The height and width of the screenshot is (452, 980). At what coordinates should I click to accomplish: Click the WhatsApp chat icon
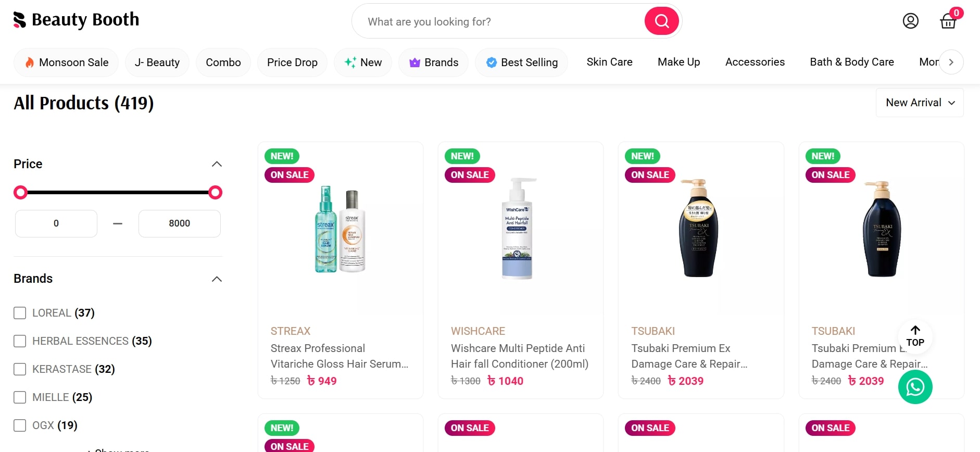pyautogui.click(x=915, y=387)
